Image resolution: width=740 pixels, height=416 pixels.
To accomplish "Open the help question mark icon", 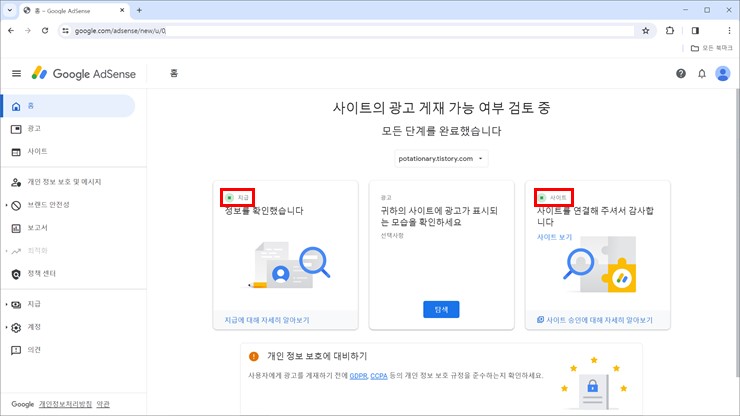I will [x=681, y=74].
